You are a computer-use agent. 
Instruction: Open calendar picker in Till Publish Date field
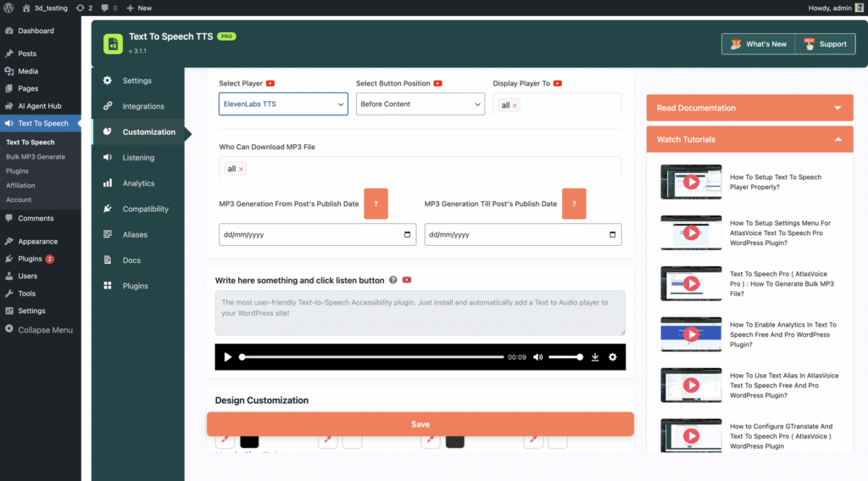tap(612, 234)
